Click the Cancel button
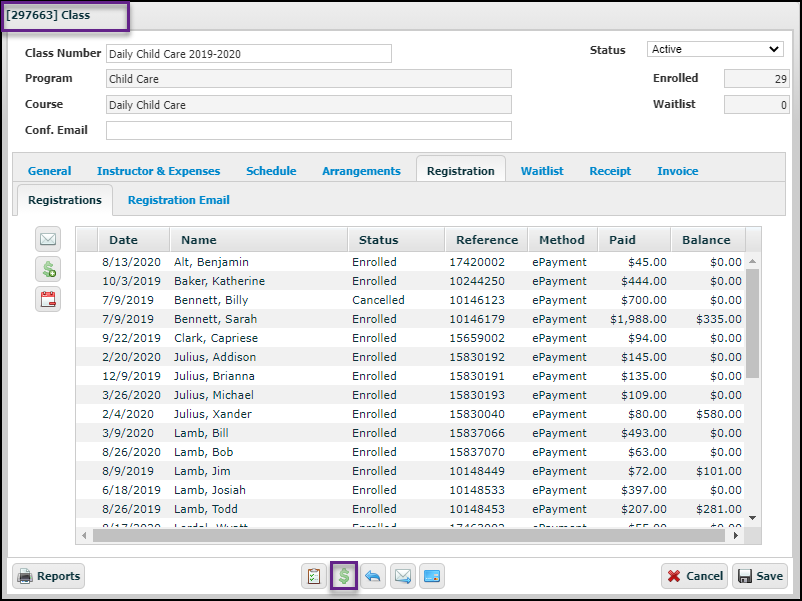Viewport: 802px width, 601px height. click(695, 576)
